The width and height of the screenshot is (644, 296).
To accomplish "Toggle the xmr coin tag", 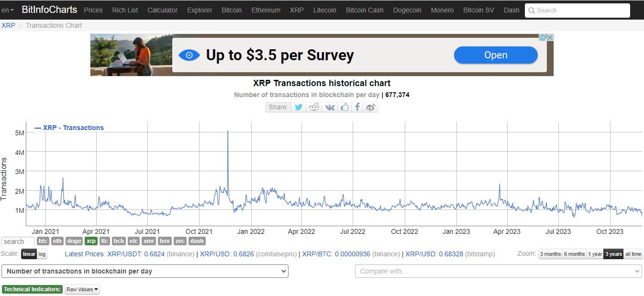I will pyautogui.click(x=149, y=241).
